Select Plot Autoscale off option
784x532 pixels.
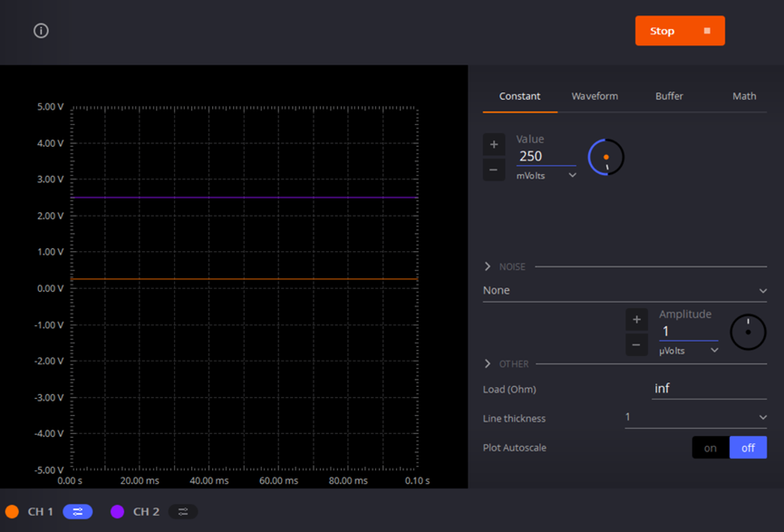[x=748, y=448]
